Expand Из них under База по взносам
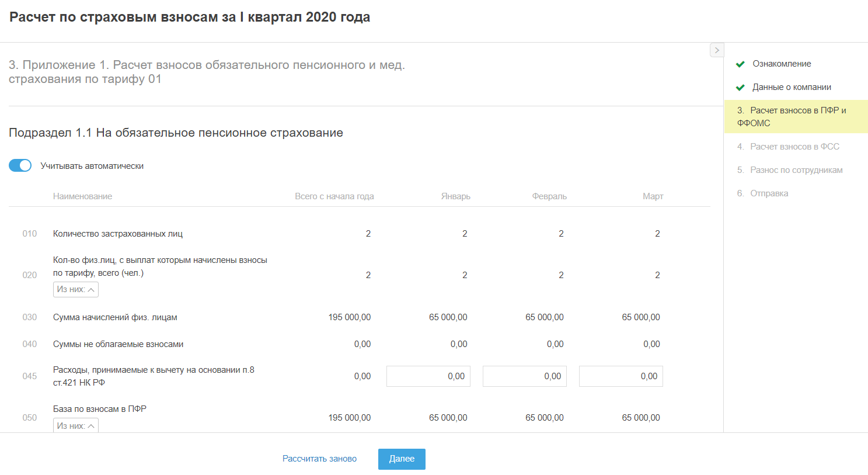Viewport: 868px width, 475px height. point(76,426)
